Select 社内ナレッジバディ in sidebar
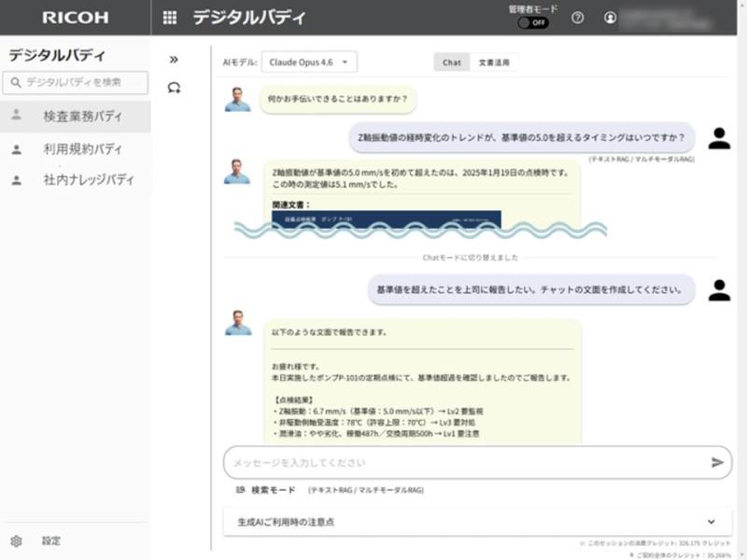This screenshot has height=560, width=747. [x=76, y=179]
